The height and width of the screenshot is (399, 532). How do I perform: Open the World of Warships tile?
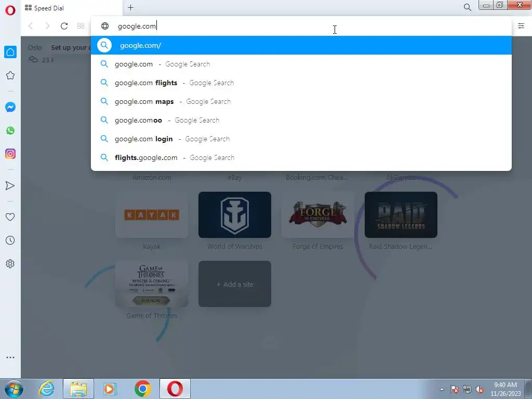tap(235, 215)
